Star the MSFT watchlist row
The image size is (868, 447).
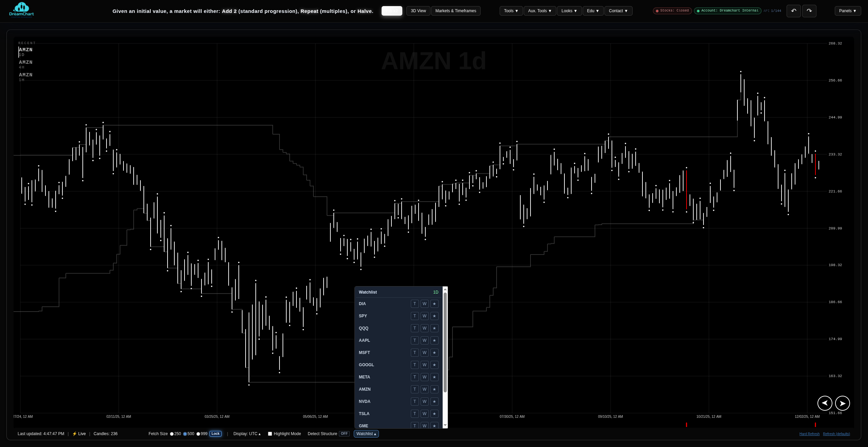coord(434,353)
